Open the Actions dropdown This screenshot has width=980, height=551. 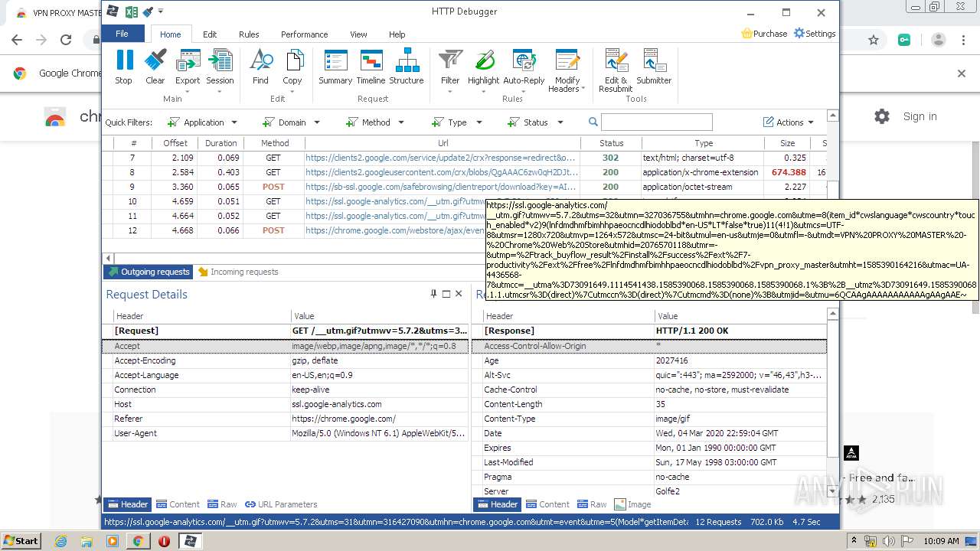(x=789, y=122)
